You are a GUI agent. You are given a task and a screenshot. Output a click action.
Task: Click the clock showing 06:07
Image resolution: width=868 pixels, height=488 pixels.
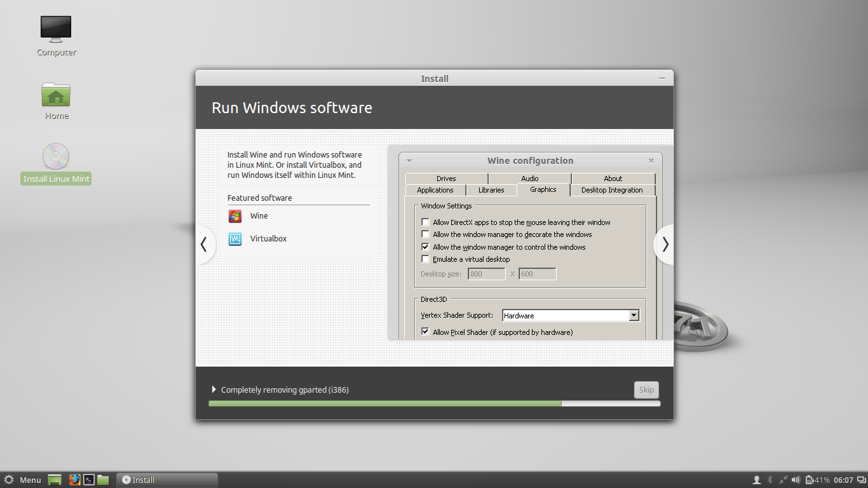coord(843,480)
